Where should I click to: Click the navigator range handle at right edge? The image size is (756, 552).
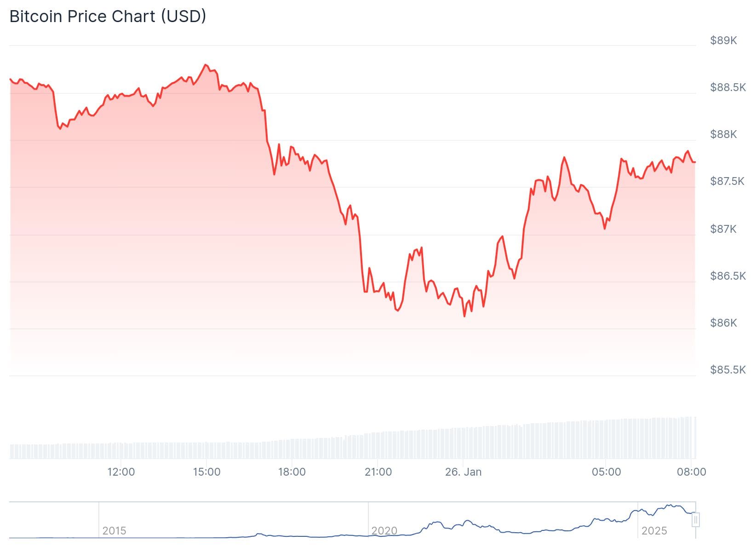(696, 520)
